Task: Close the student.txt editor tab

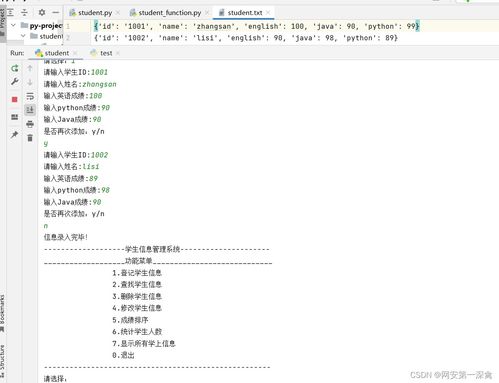Action: 268,13
